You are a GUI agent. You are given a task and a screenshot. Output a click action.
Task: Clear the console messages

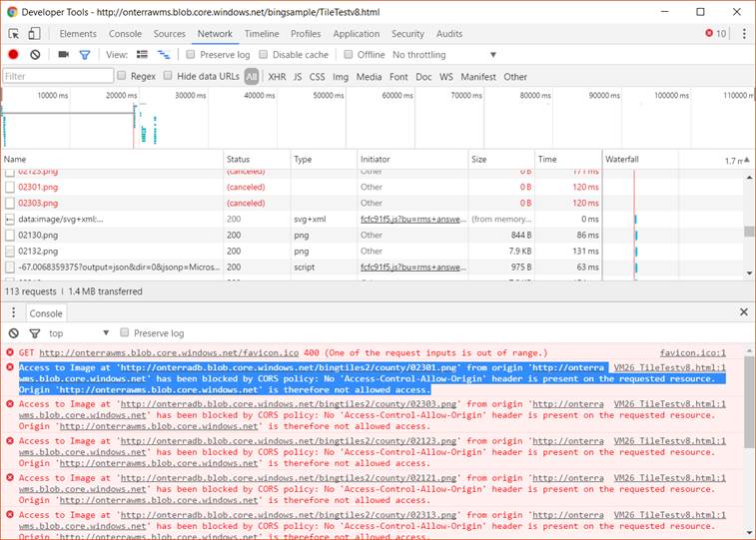(x=14, y=333)
